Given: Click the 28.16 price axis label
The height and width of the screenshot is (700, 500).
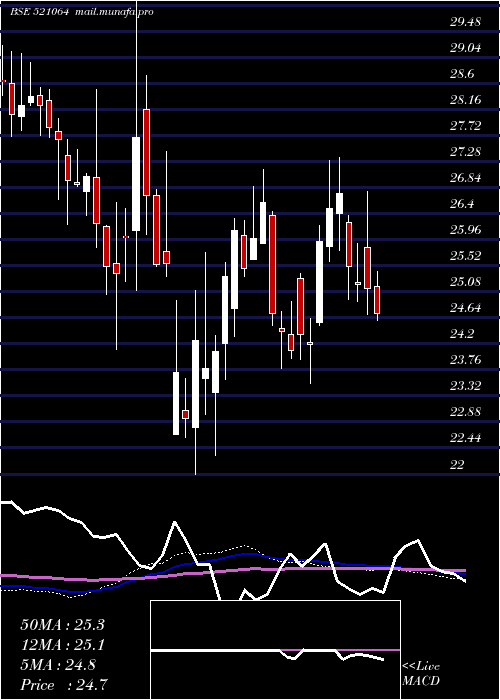Looking at the screenshot, I should tap(466, 100).
